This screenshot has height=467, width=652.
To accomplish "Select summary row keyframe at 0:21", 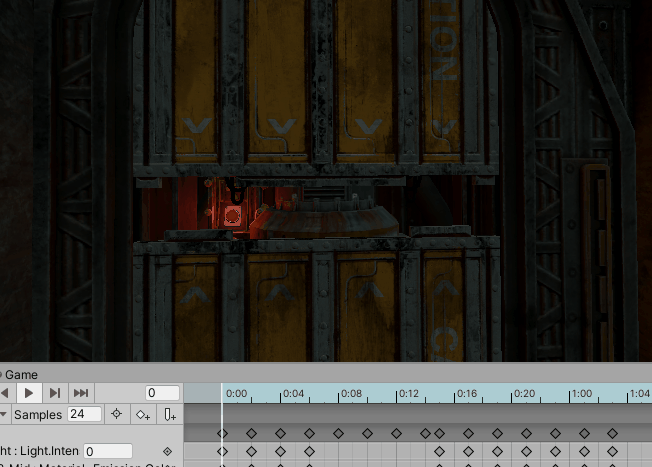I will (x=526, y=433).
